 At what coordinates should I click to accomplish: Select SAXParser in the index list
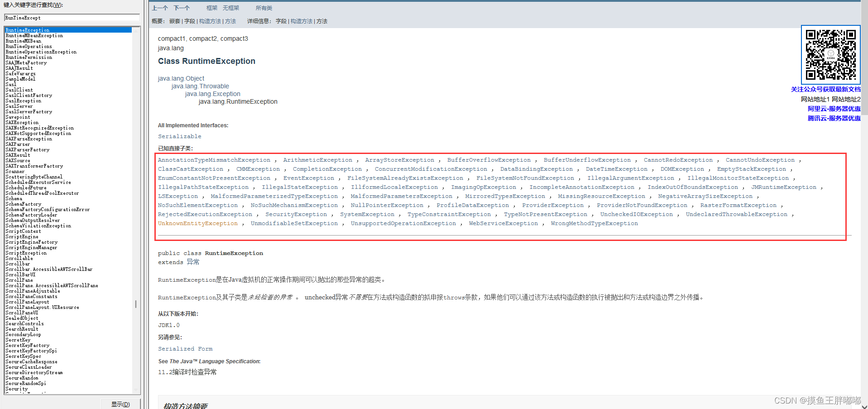(x=18, y=144)
